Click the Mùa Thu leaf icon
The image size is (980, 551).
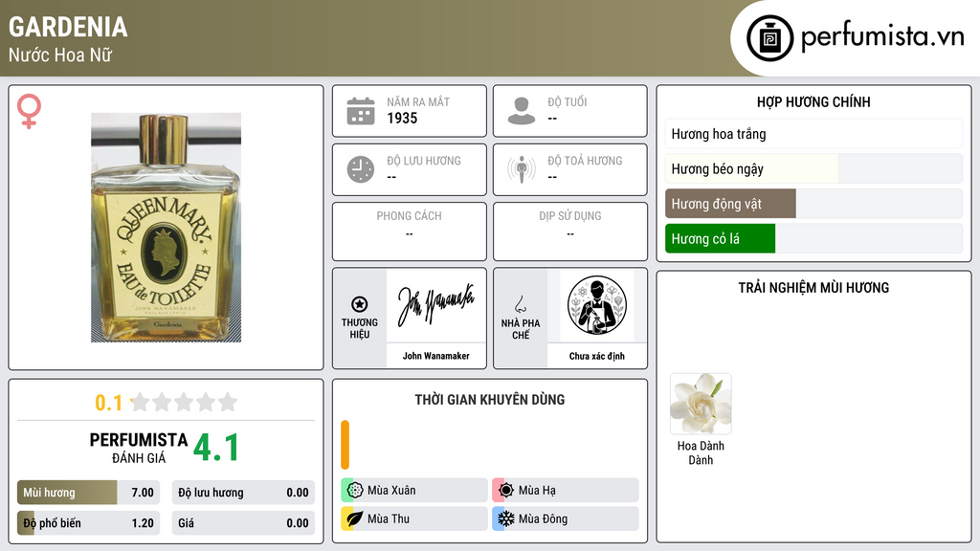(x=355, y=518)
